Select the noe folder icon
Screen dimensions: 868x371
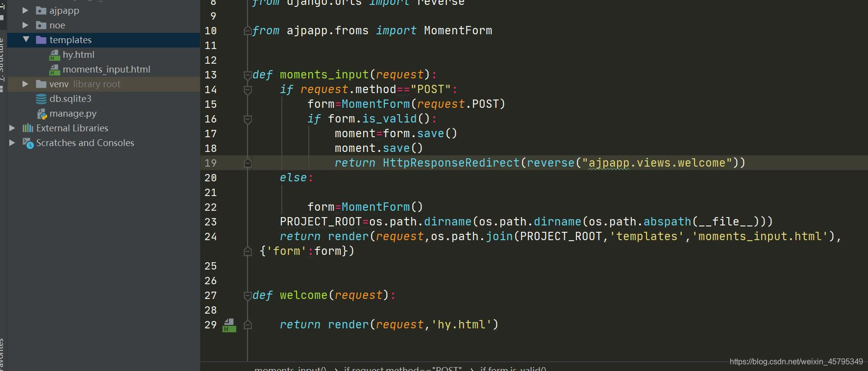41,25
